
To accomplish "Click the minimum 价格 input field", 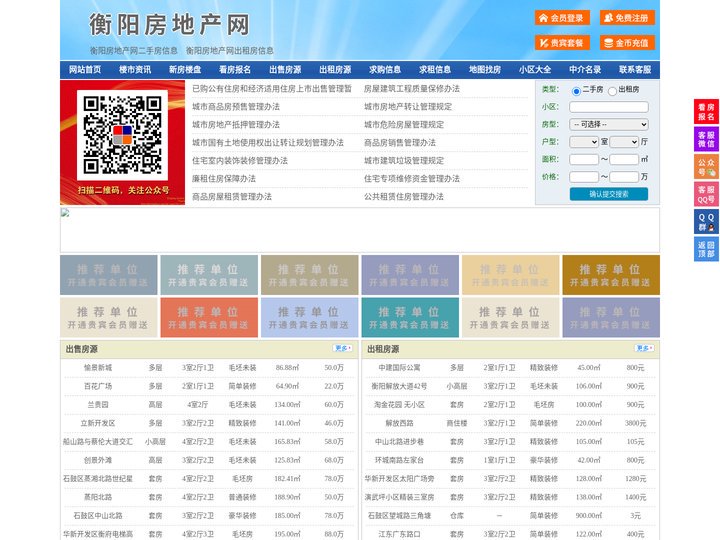I will [x=584, y=177].
